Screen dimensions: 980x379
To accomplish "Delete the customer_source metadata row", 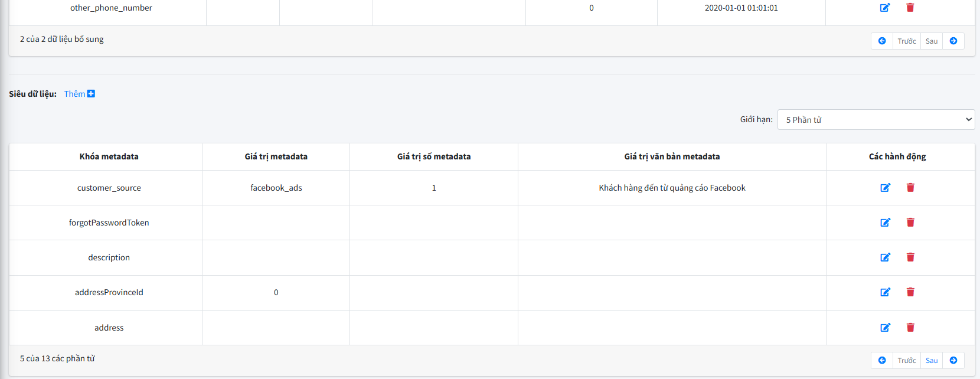I will [910, 188].
